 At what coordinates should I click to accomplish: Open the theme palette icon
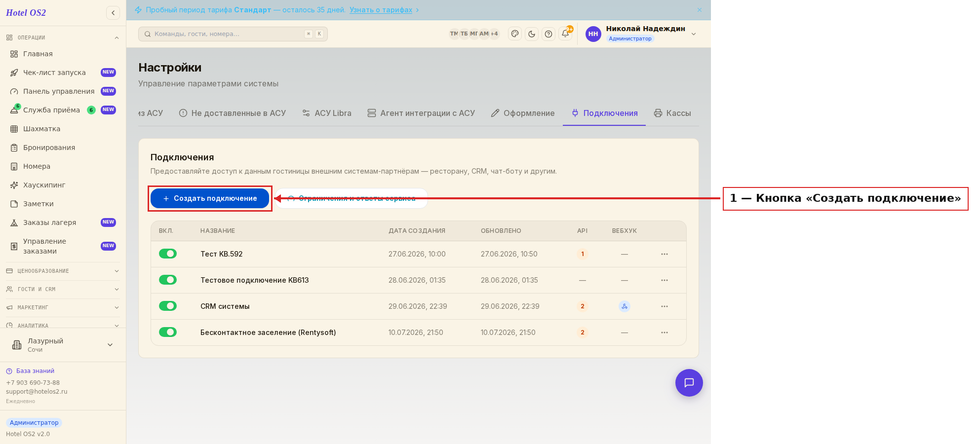pyautogui.click(x=515, y=34)
